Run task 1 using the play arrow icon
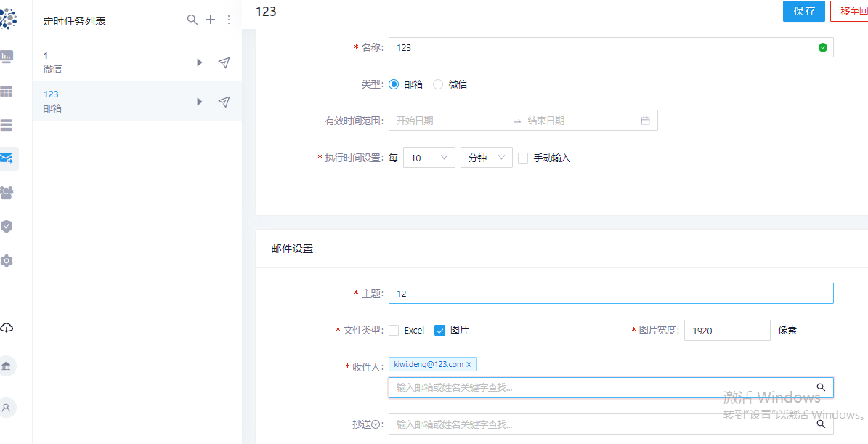Screen dimensions: 868x444 coord(199,62)
